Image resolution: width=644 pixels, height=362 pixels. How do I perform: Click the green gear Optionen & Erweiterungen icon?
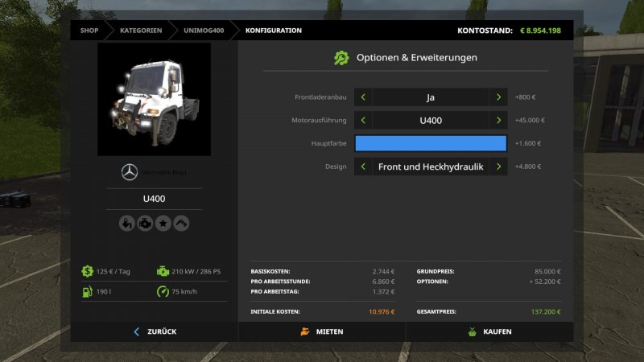pos(341,58)
